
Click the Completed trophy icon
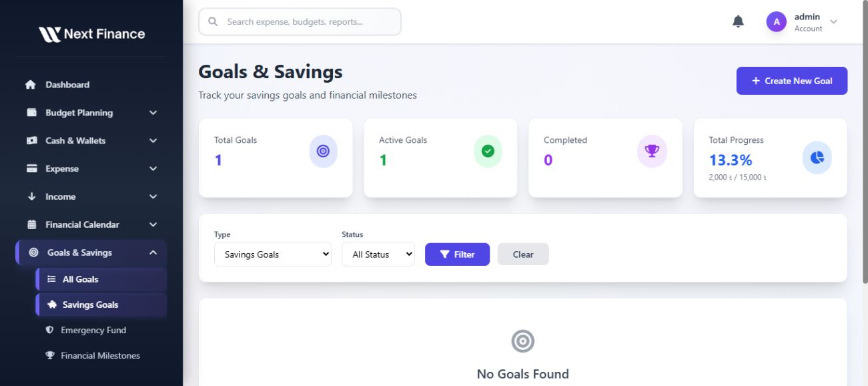click(x=651, y=152)
